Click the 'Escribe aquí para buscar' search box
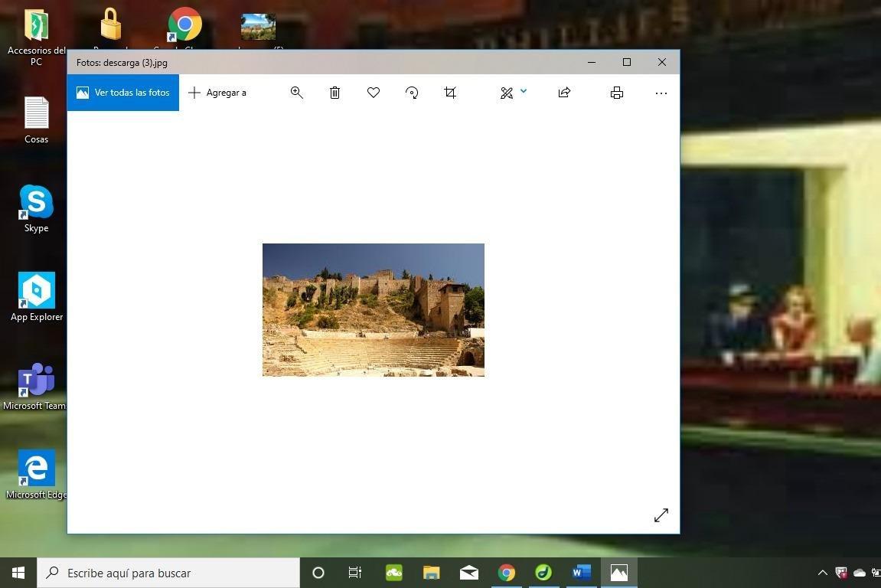881x588 pixels. coord(168,573)
